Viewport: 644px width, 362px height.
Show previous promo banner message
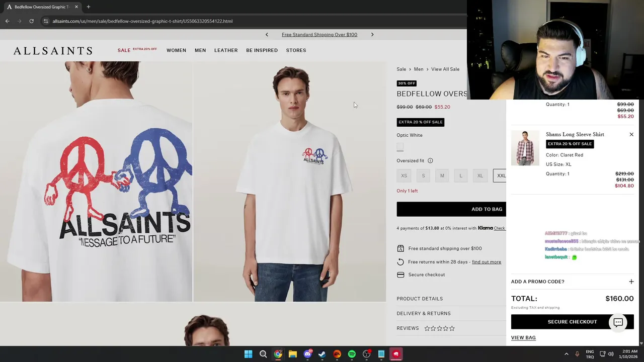267,35
